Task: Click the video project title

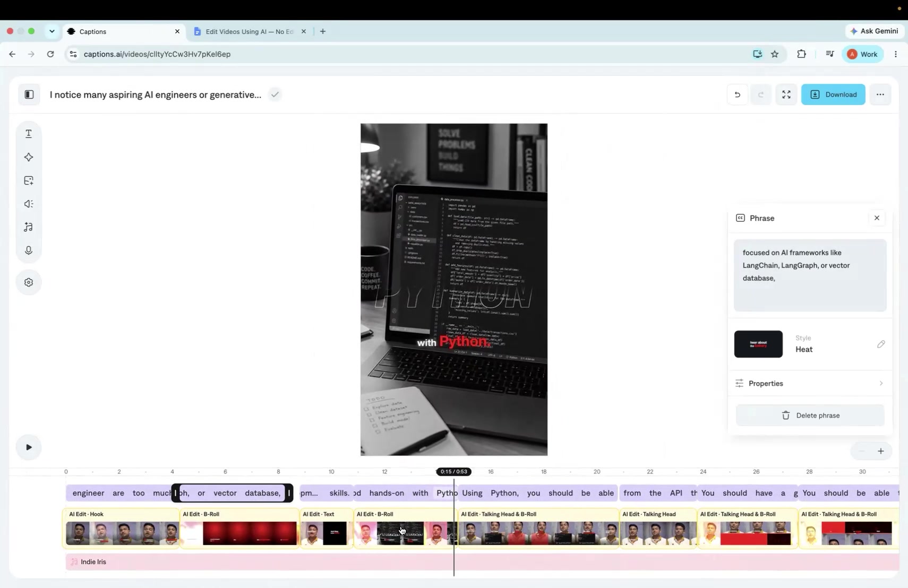Action: (x=156, y=94)
